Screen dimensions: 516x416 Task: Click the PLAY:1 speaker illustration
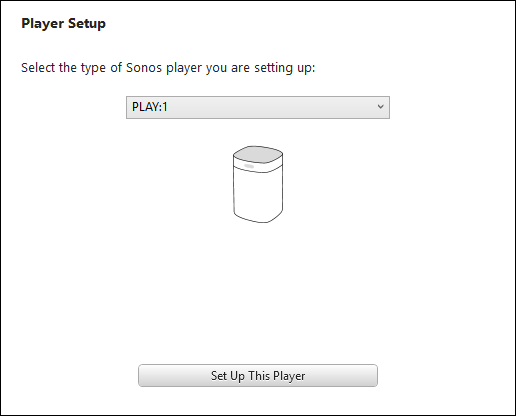[258, 184]
